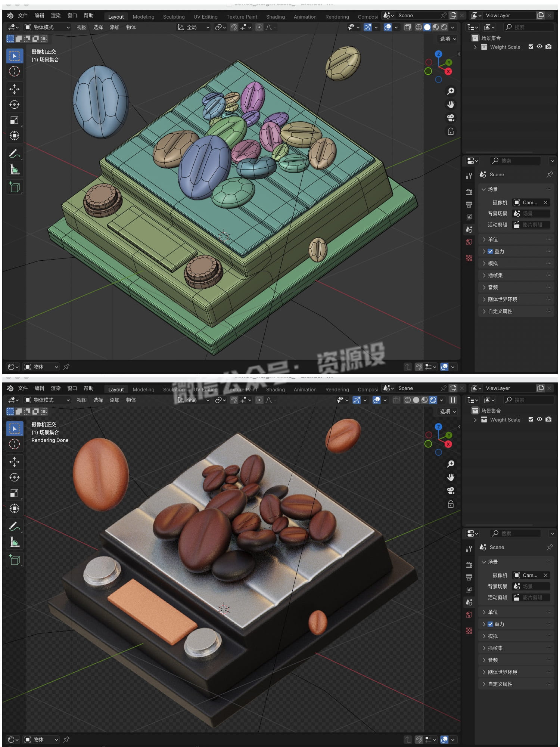Viewport: 560px width, 747px height.
Task: Open the 选项 options button in lower viewport
Action: coord(448,411)
